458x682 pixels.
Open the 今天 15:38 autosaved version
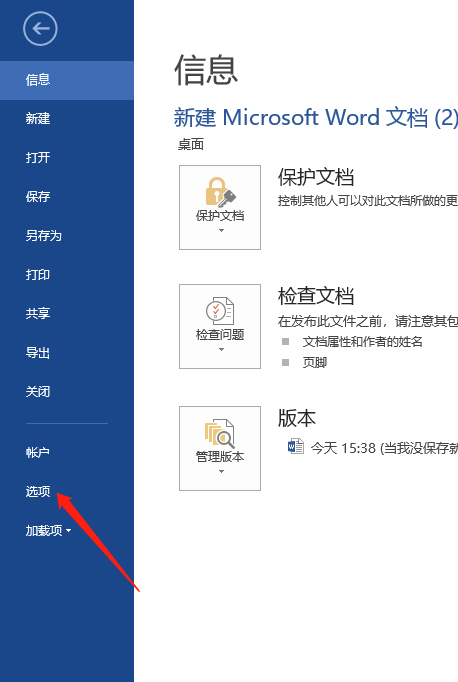(x=384, y=448)
